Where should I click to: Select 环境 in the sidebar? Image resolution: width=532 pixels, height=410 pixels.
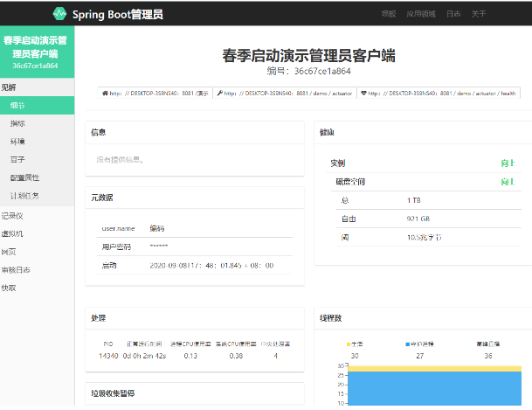tap(17, 141)
